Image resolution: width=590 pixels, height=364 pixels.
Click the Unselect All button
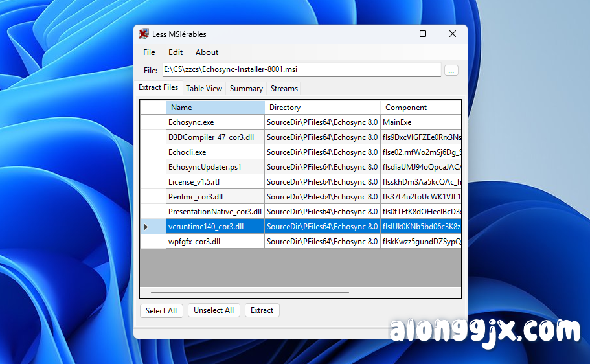click(214, 310)
